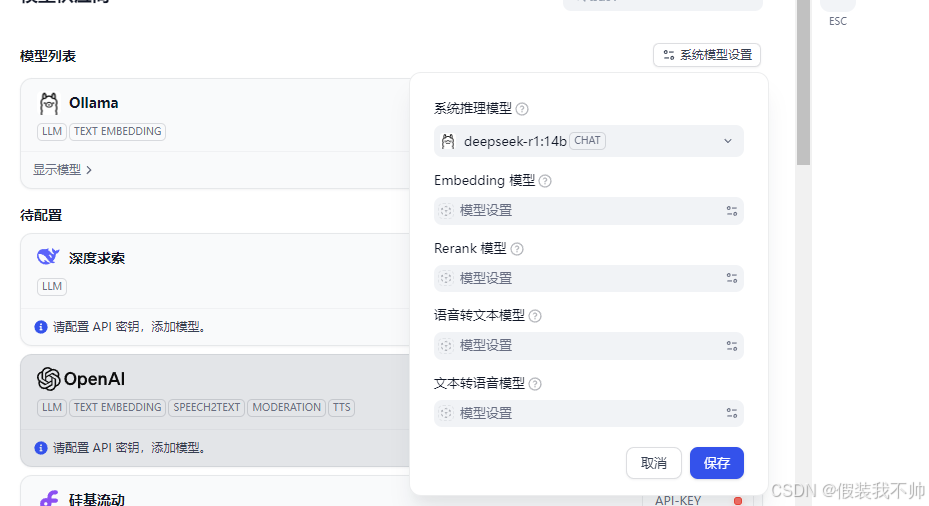The image size is (929, 506).
Task: Open the 系统模型设置 button
Action: pos(707,55)
